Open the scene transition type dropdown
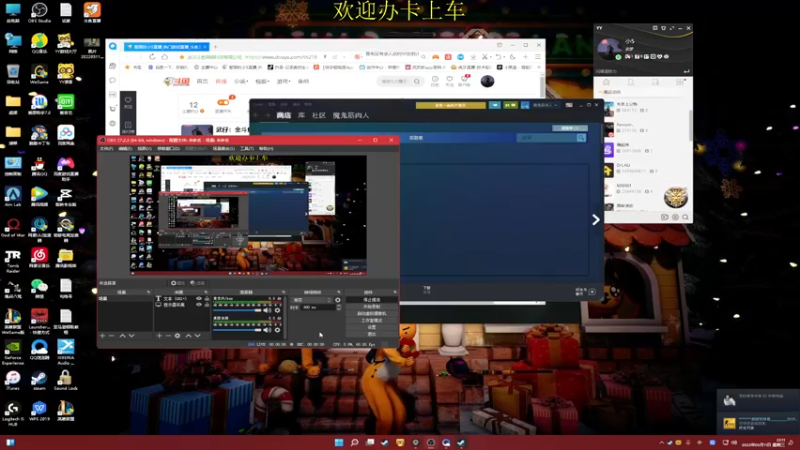The image size is (800, 450). click(311, 300)
